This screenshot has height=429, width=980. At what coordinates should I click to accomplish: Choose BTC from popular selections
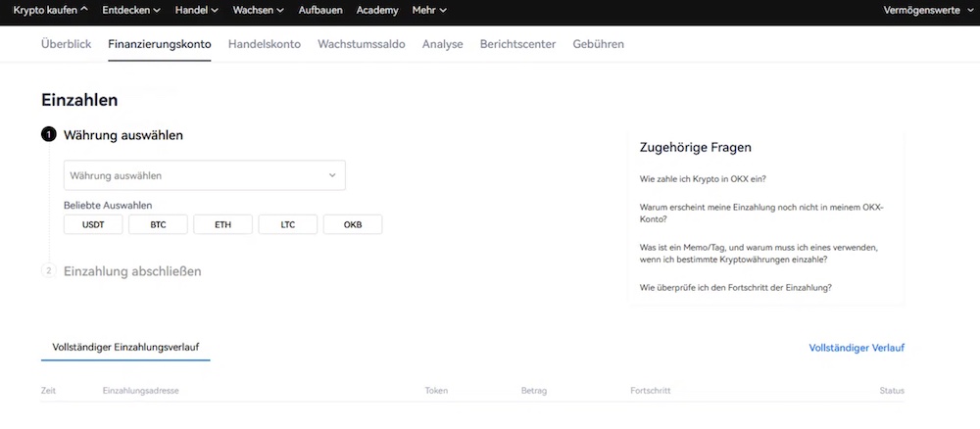158,225
